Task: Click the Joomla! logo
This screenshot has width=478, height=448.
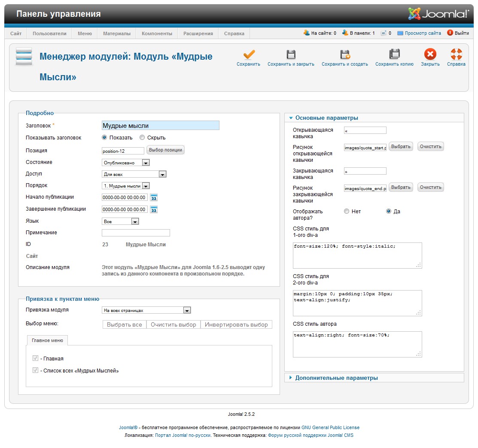Action: [x=438, y=14]
